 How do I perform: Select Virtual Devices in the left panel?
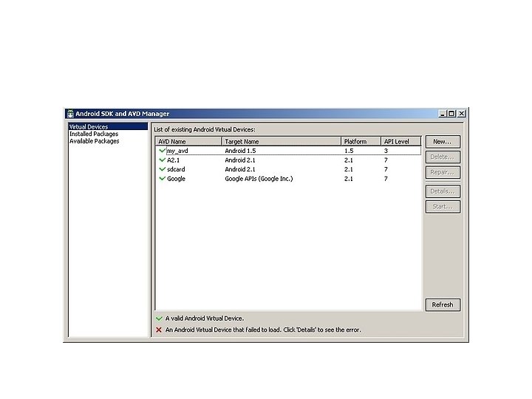108,126
